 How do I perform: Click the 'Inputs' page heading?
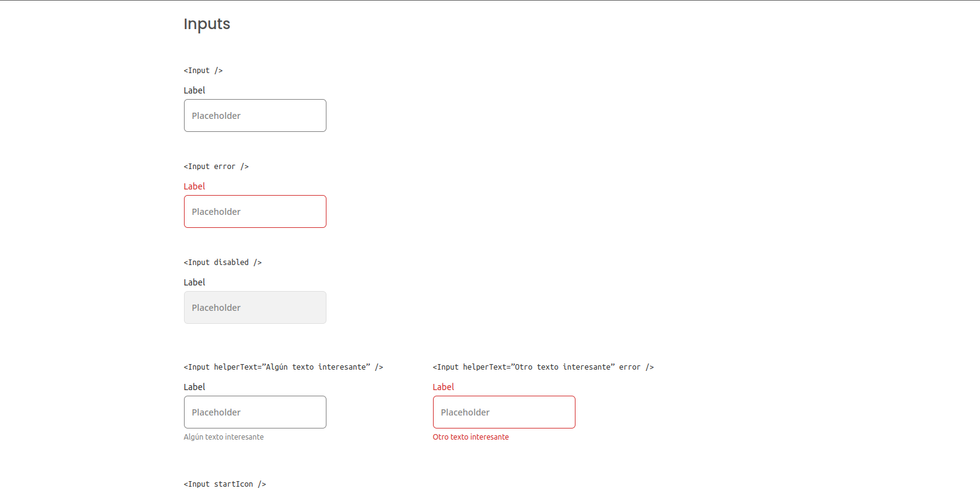(x=207, y=24)
